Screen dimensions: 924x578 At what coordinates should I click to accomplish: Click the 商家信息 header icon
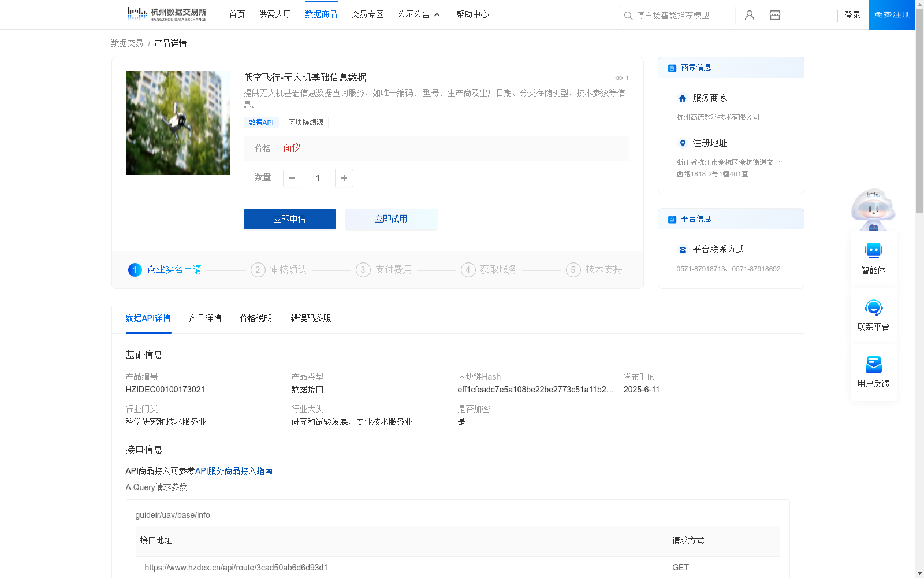[672, 68]
